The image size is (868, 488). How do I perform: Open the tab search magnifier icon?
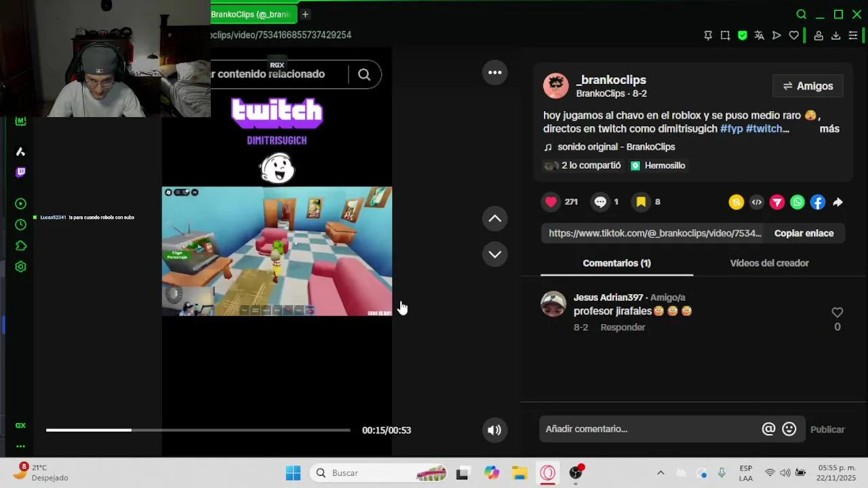pyautogui.click(x=802, y=14)
